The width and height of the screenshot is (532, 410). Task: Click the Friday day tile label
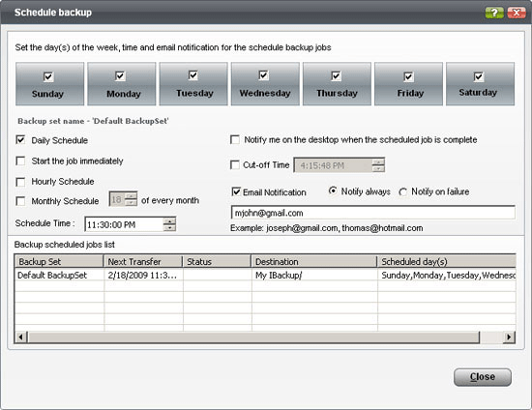(410, 93)
